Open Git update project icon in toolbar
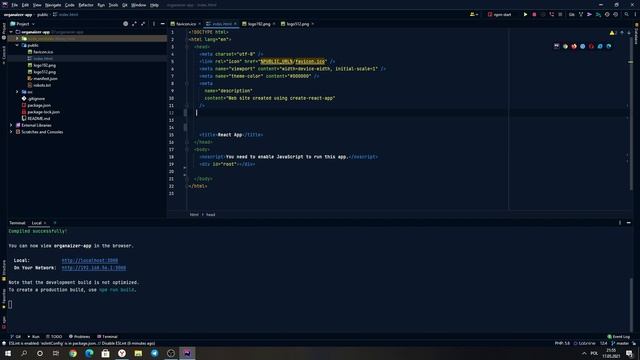The image size is (640, 360). tap(581, 14)
